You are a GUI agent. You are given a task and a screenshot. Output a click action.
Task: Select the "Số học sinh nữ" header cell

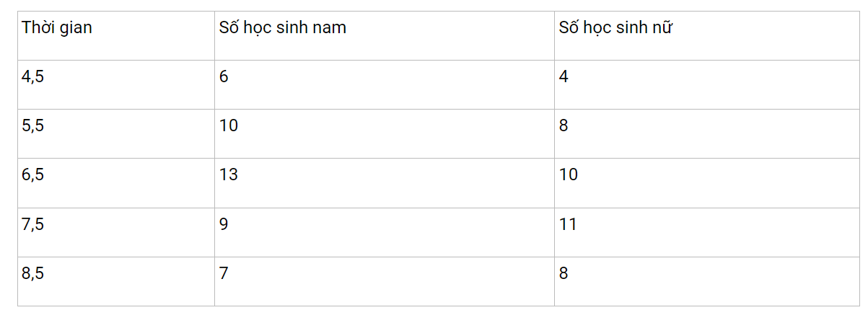pos(616,29)
